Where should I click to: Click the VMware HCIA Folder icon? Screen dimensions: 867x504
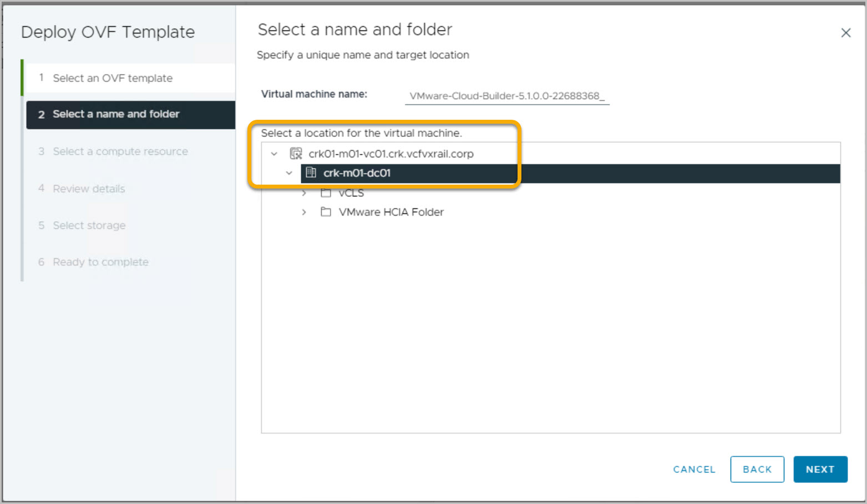(326, 212)
